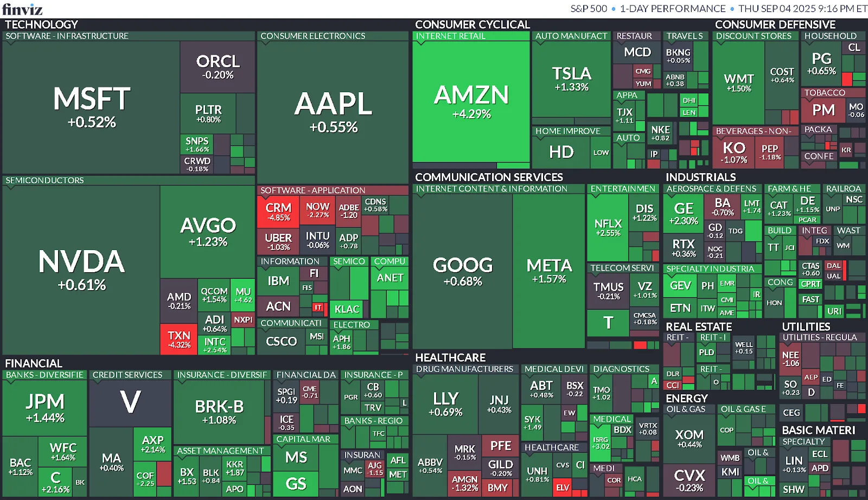Open the LLY drug manufacturer tile
Image resolution: width=868 pixels, height=500 pixels.
point(445,404)
